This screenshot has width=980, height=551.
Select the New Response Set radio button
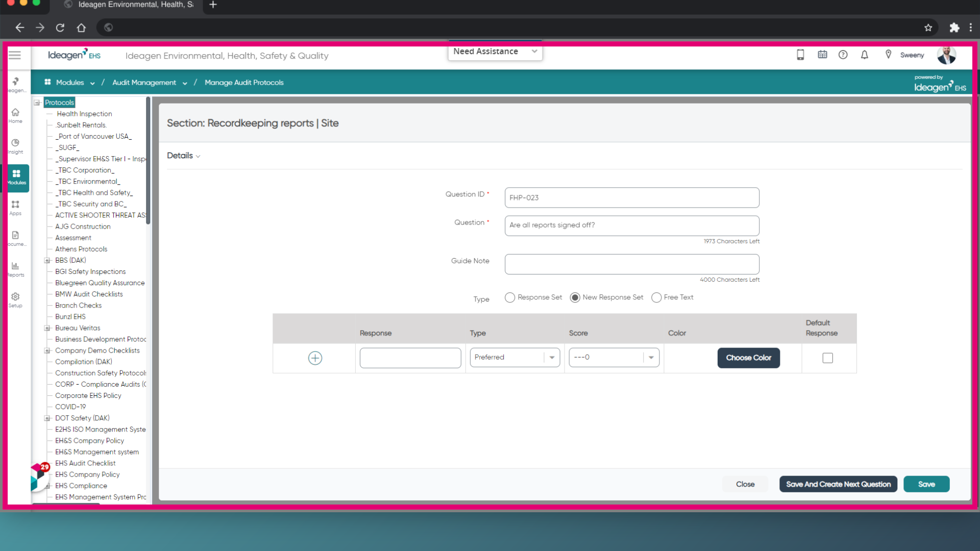tap(575, 297)
